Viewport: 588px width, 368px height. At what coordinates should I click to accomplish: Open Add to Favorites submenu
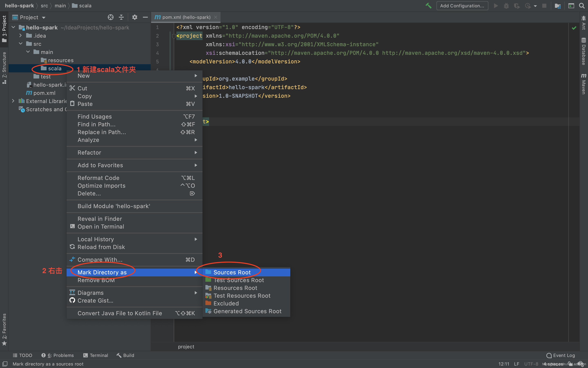[134, 165]
